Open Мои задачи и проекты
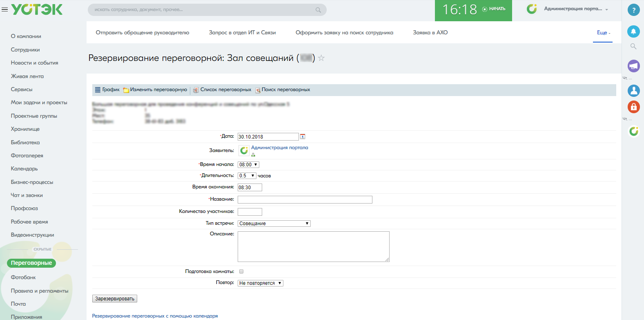 pos(39,103)
